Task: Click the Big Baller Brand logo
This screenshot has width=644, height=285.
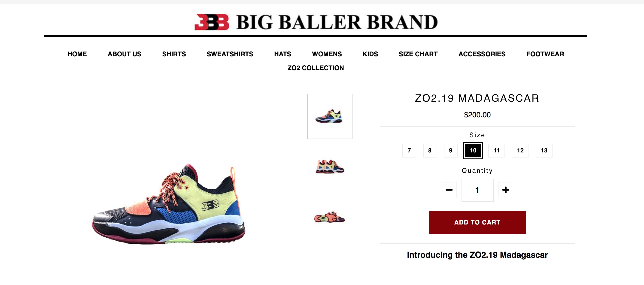Action: click(x=316, y=22)
